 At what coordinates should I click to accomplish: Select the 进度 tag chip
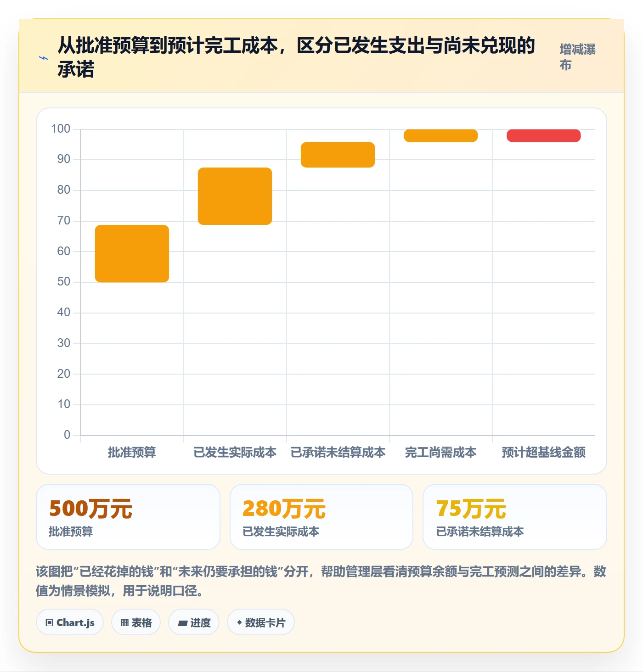(x=194, y=622)
